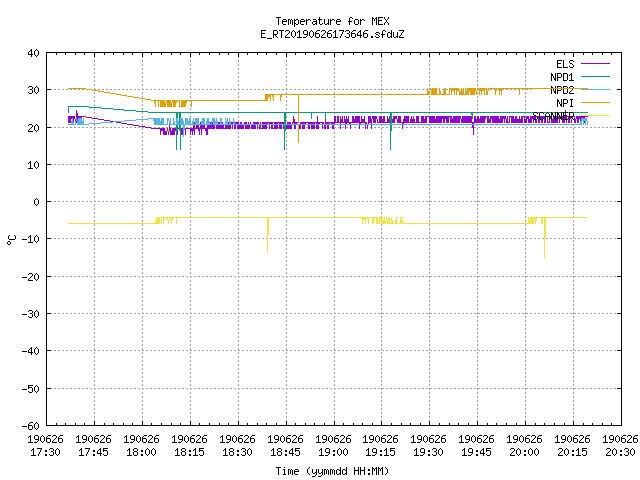640x480 pixels.
Task: Click the x-axis tick label 19:15
Action: tap(380, 452)
